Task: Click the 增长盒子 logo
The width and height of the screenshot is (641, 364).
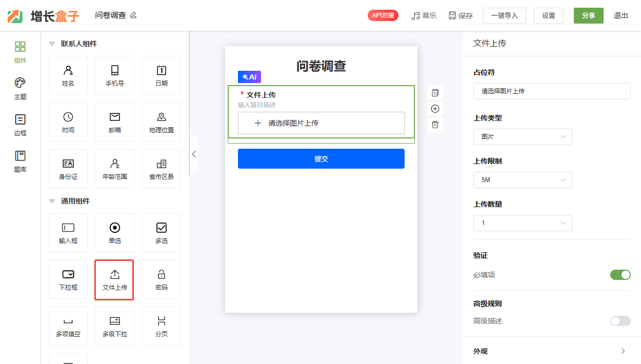Action: point(44,16)
